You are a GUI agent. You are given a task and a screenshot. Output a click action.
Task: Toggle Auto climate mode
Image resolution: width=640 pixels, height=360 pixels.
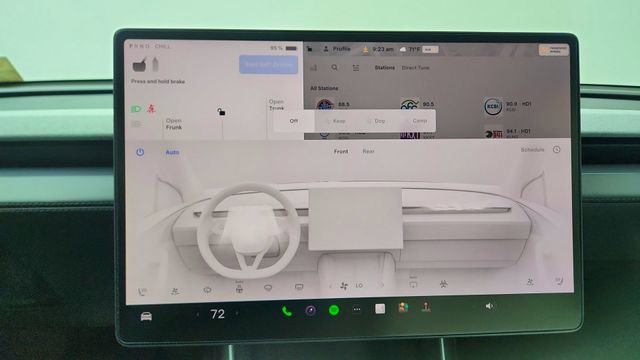click(172, 152)
